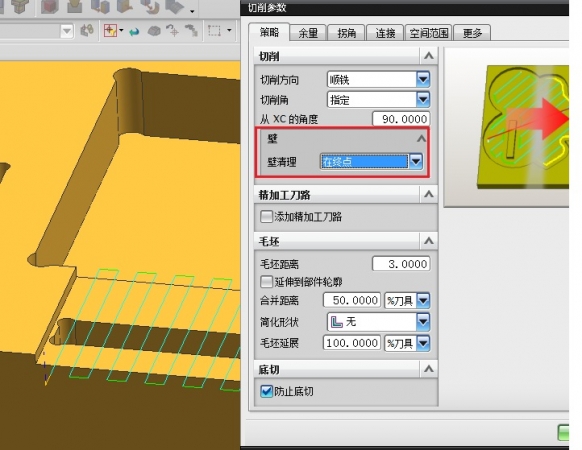
Task: Switch to the 策略 tab
Action: click(x=269, y=33)
